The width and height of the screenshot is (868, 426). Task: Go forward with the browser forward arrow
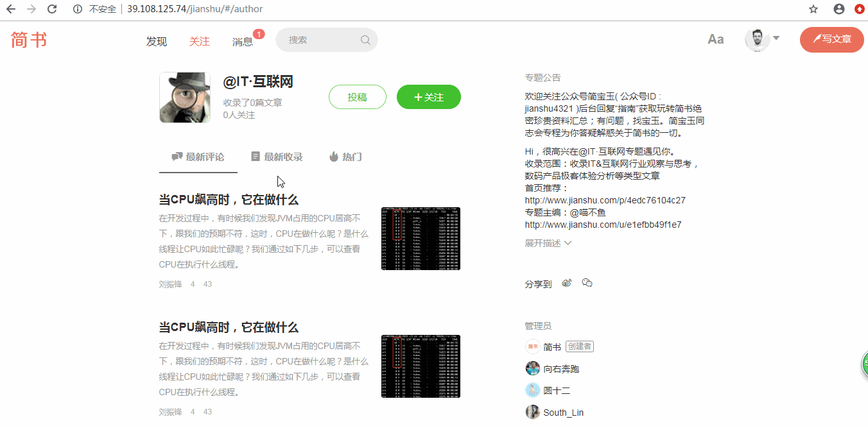pyautogui.click(x=31, y=9)
